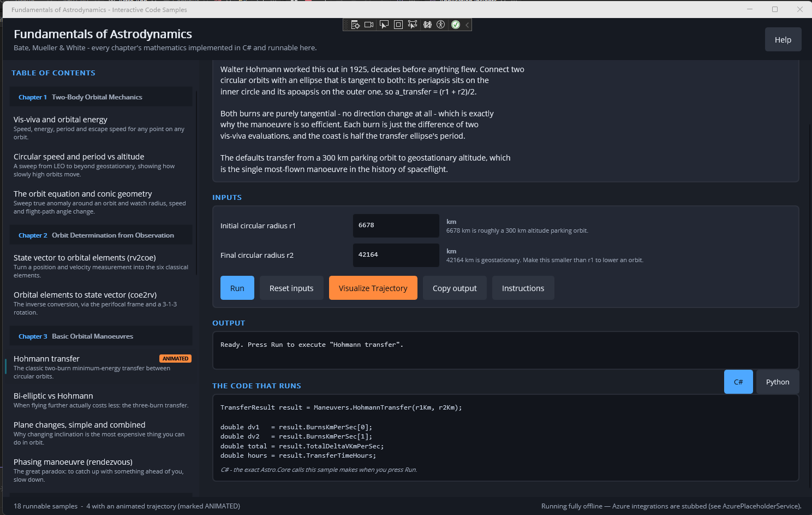Open The orbit equation and conic geometry

[101, 202]
